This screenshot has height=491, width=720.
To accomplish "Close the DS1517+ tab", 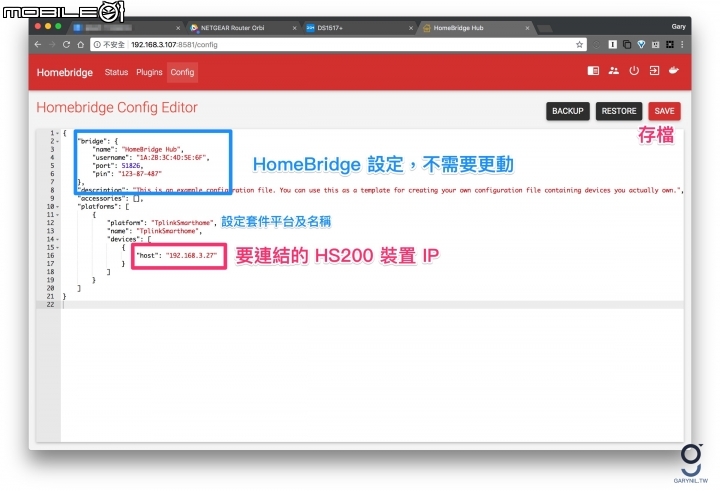I will point(411,28).
